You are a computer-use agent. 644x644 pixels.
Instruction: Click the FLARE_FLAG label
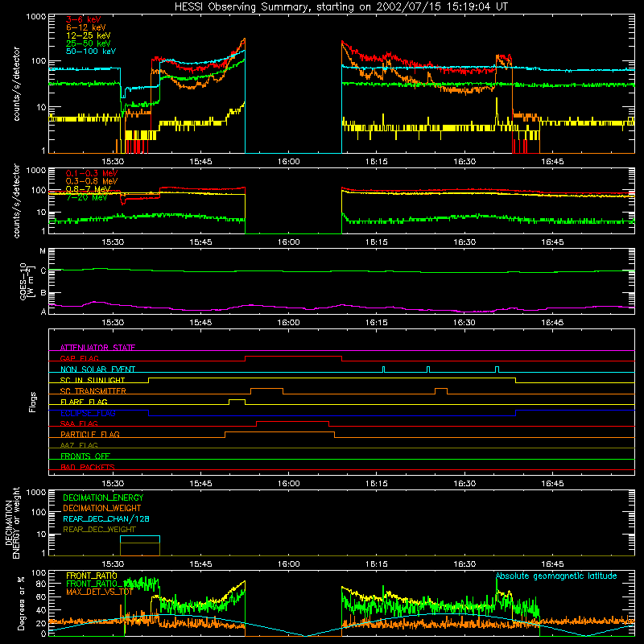pos(84,402)
